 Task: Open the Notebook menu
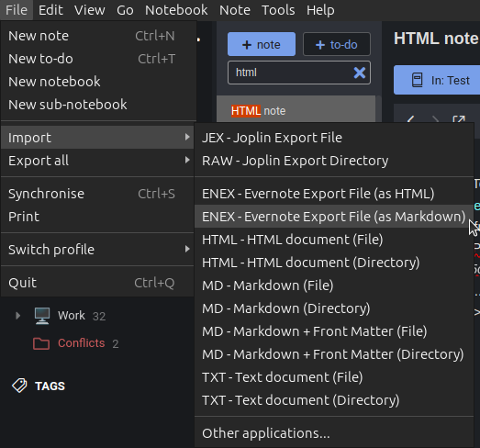pyautogui.click(x=176, y=10)
